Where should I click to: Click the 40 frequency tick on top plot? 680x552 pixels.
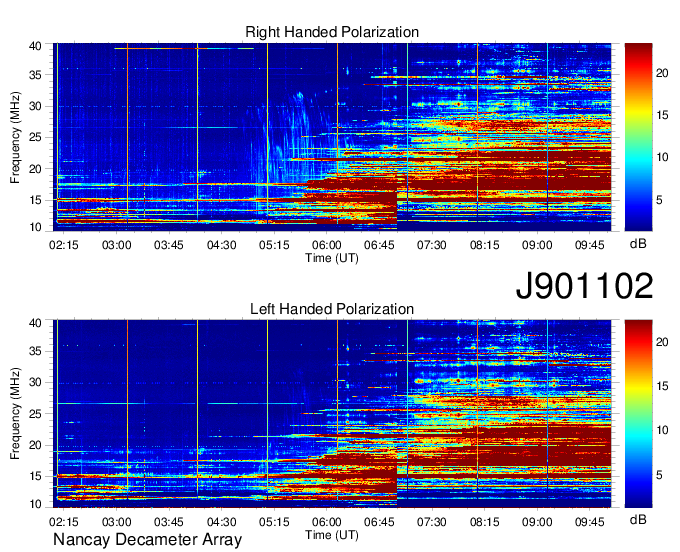[35, 46]
